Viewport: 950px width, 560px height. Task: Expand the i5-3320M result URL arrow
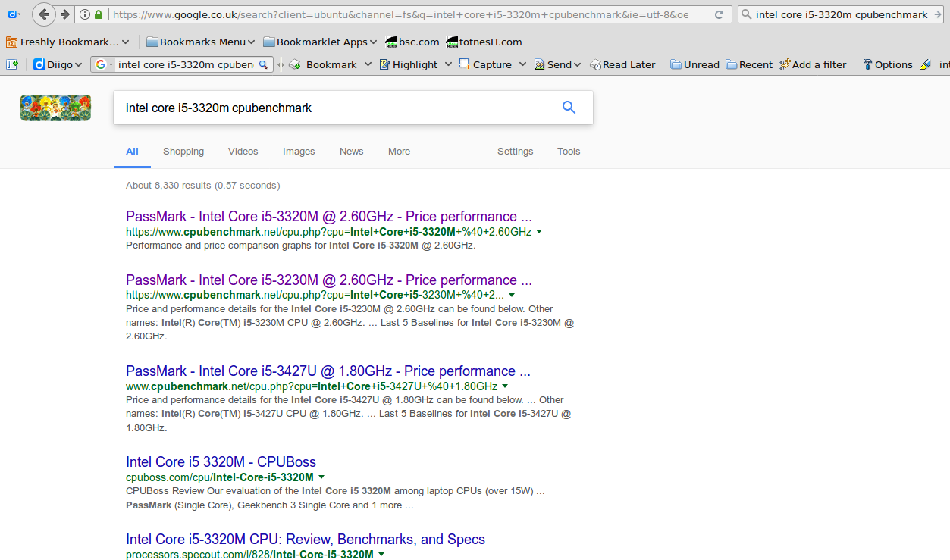pos(539,232)
